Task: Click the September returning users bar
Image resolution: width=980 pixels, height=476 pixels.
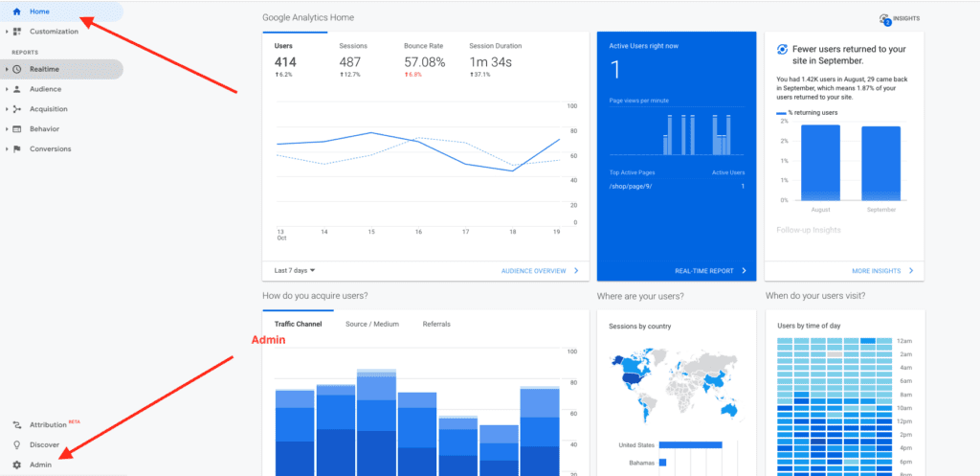Action: click(880, 163)
